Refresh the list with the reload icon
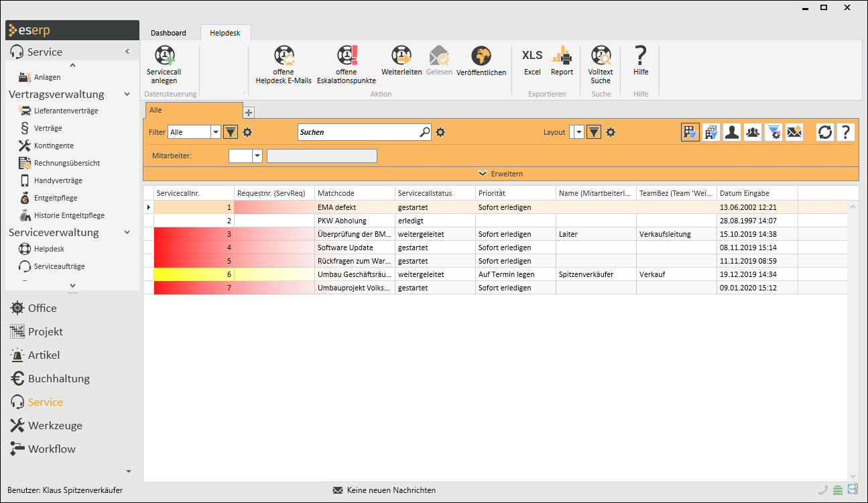 coord(825,132)
